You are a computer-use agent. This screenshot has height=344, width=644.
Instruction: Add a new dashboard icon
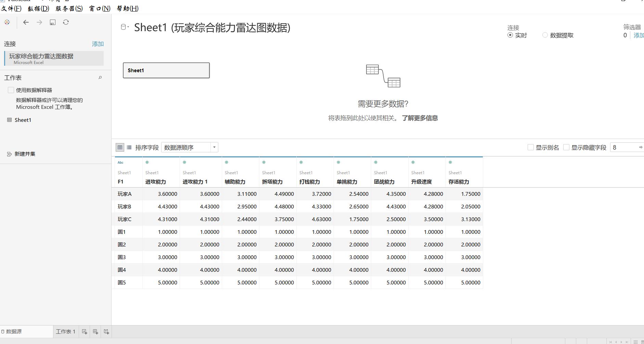95,332
